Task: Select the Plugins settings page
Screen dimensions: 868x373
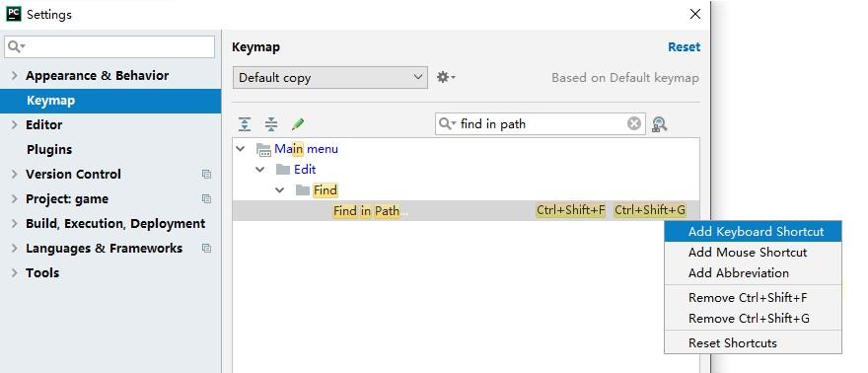Action: click(x=49, y=149)
